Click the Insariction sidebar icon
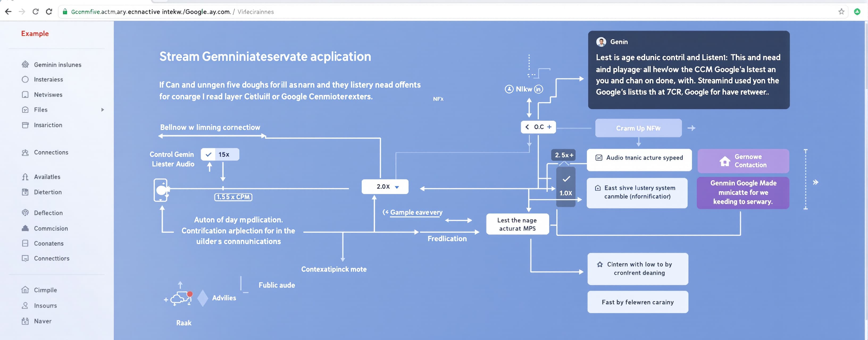This screenshot has width=868, height=340. [25, 125]
